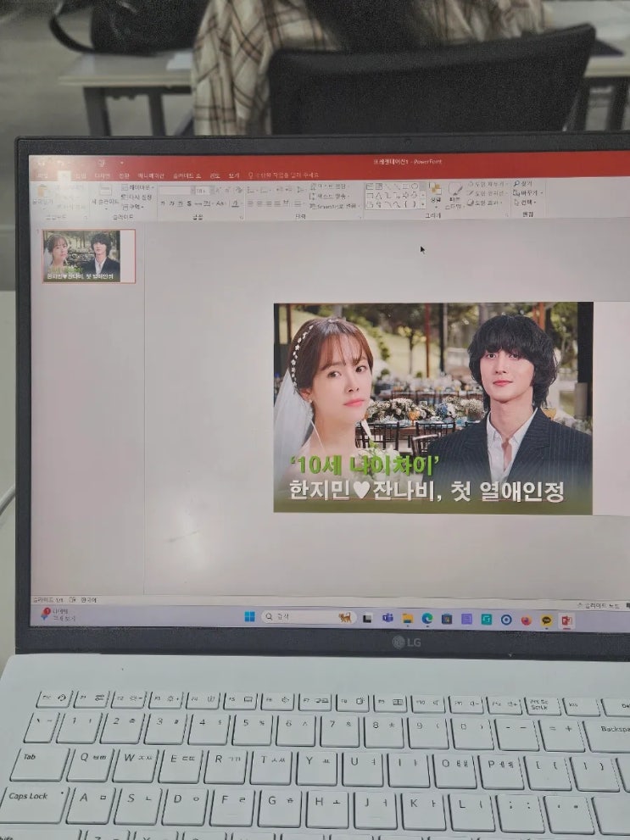Click the font name combo box
The height and width of the screenshot is (840, 630).
(175, 191)
